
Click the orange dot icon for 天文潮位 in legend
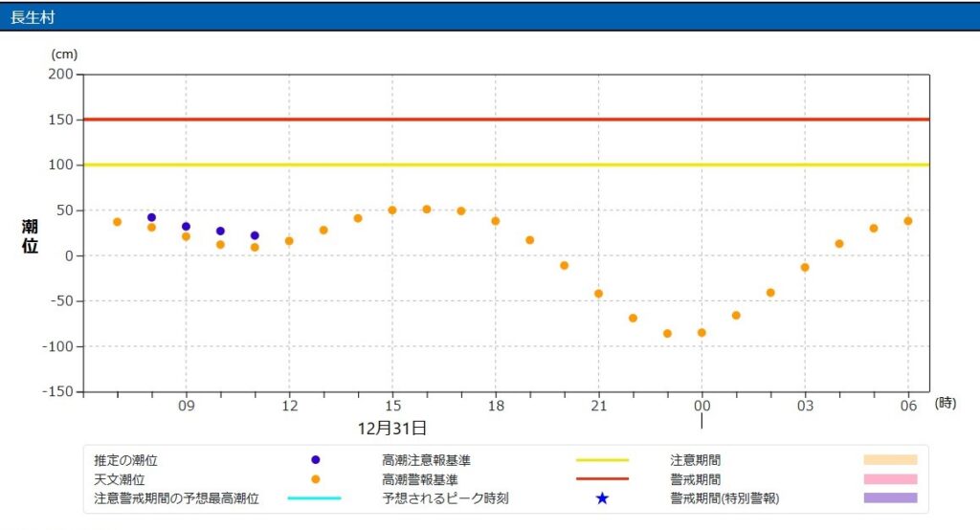tap(316, 479)
